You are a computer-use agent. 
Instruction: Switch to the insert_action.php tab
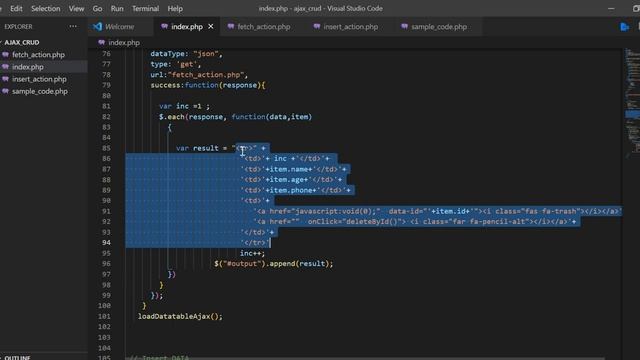[351, 27]
